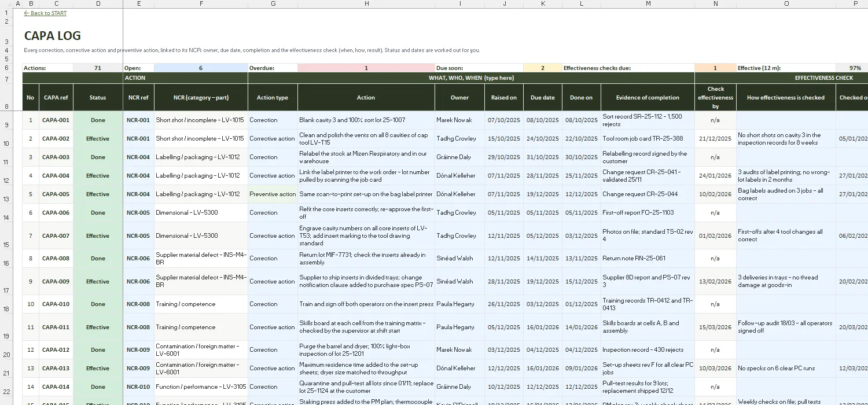Click due date 28/11/2025

543,175
